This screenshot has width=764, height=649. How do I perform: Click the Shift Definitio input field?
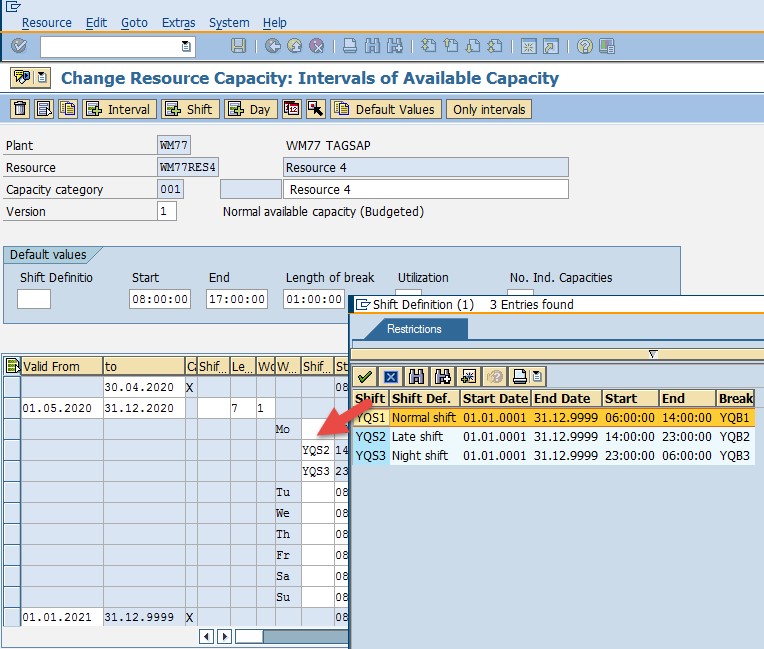tap(34, 299)
